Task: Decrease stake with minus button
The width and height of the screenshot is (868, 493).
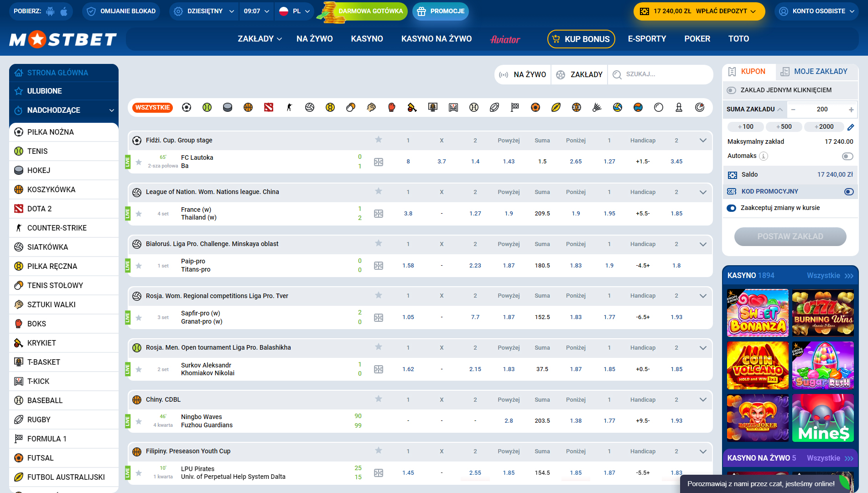Action: 793,110
